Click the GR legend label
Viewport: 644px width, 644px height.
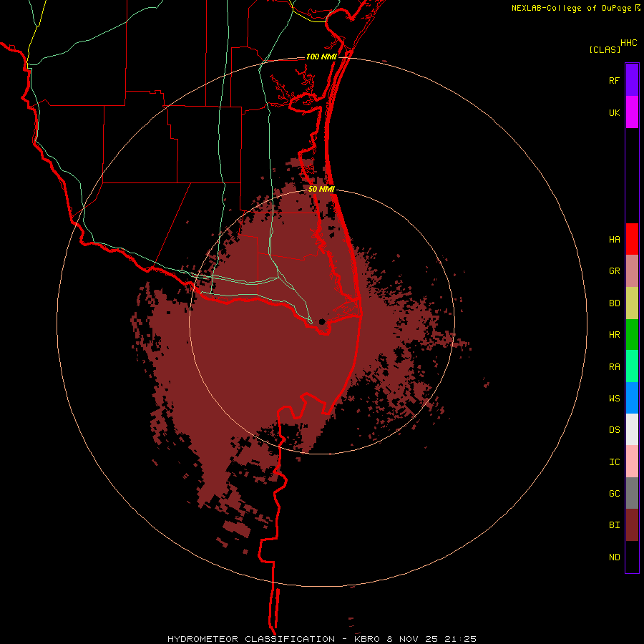click(614, 271)
